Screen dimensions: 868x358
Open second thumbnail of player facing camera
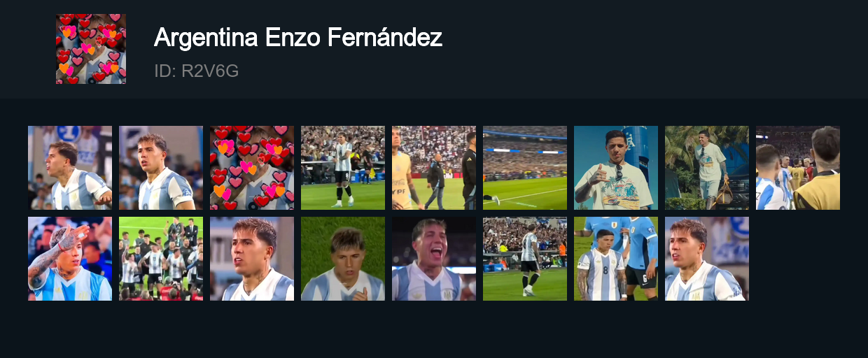pos(161,168)
